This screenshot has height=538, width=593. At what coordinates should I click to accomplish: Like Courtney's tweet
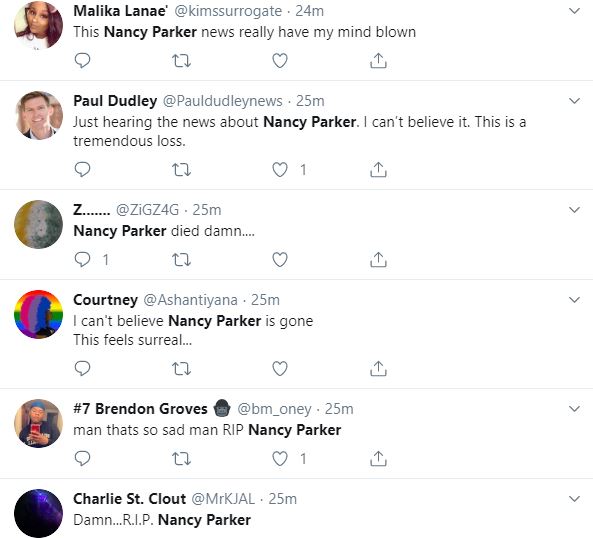[x=280, y=369]
